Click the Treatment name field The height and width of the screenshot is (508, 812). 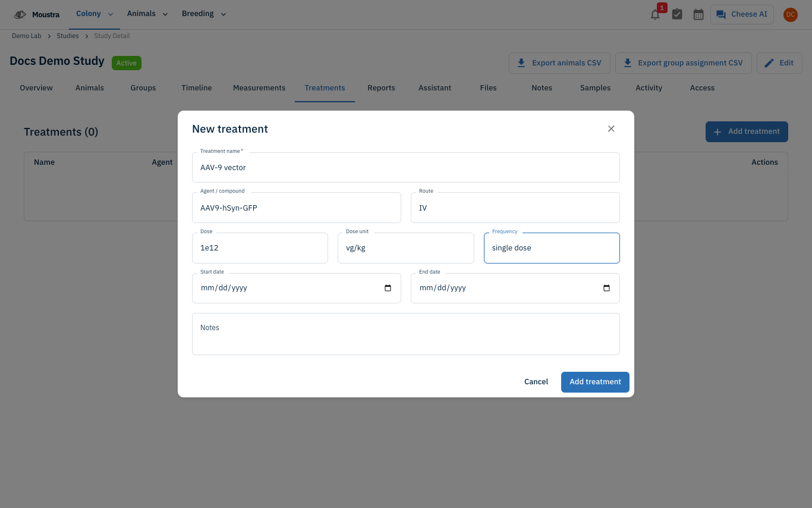[x=406, y=168]
